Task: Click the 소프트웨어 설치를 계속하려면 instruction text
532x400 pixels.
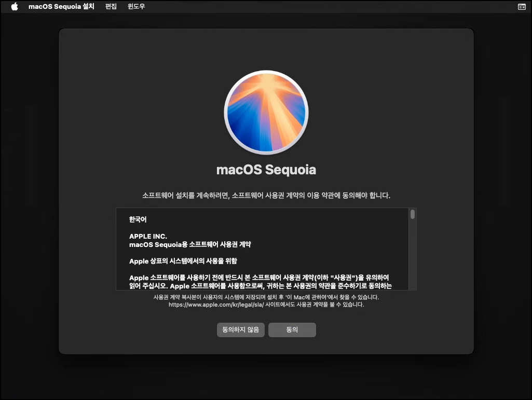Action: tap(266, 196)
